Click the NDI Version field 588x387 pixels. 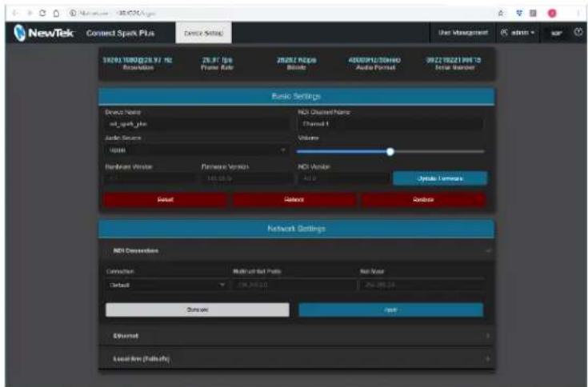click(x=343, y=178)
